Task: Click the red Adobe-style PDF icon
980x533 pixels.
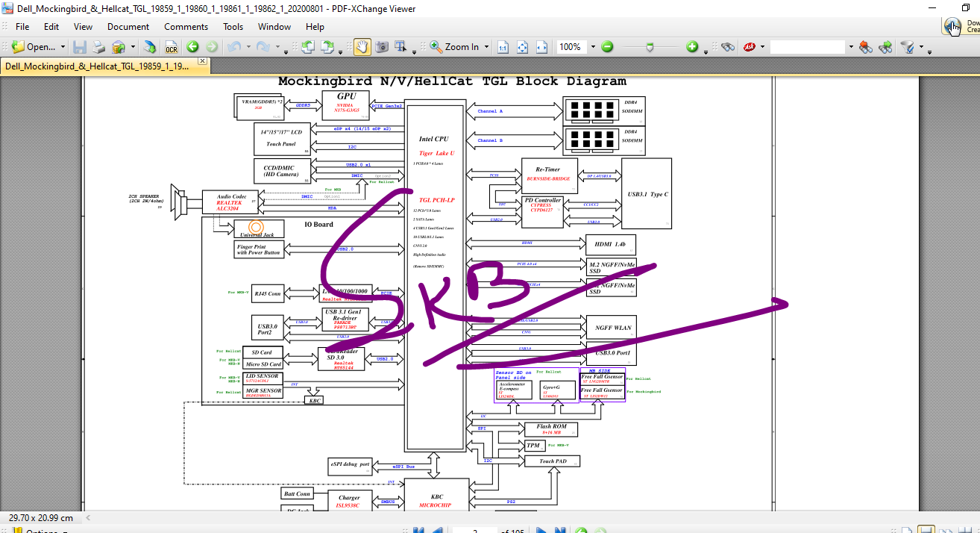Action: click(749, 46)
